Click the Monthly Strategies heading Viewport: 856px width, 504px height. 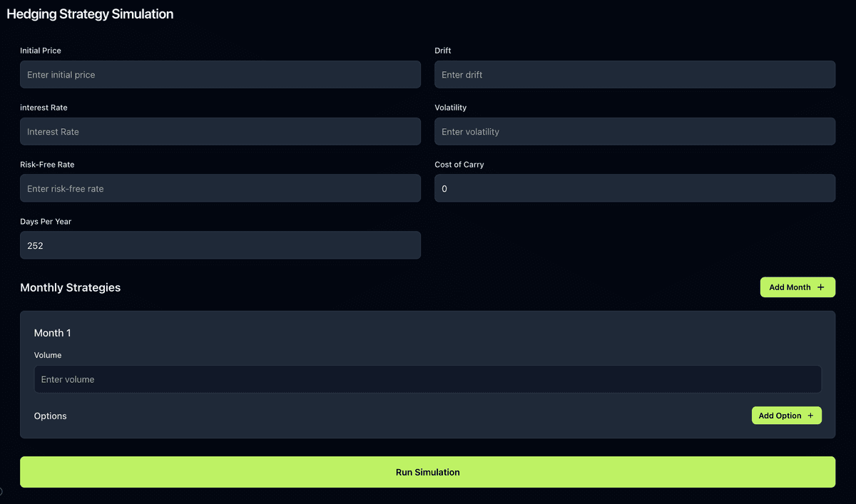pos(70,287)
